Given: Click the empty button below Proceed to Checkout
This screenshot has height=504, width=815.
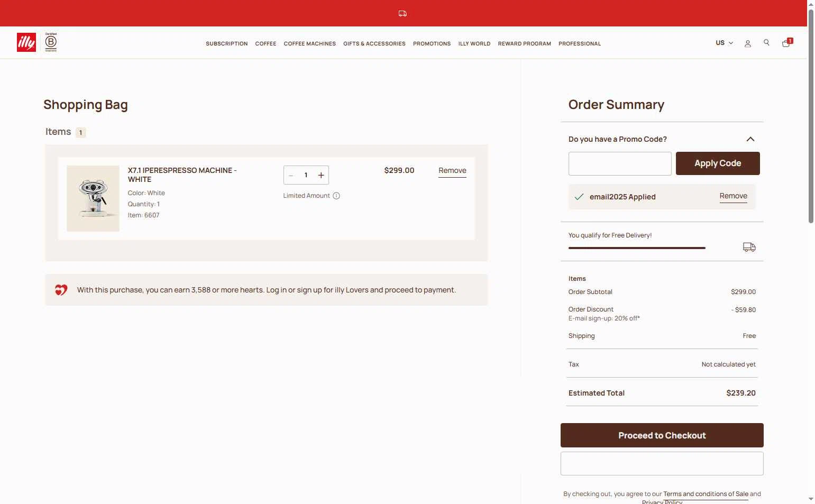Looking at the screenshot, I should tap(662, 463).
